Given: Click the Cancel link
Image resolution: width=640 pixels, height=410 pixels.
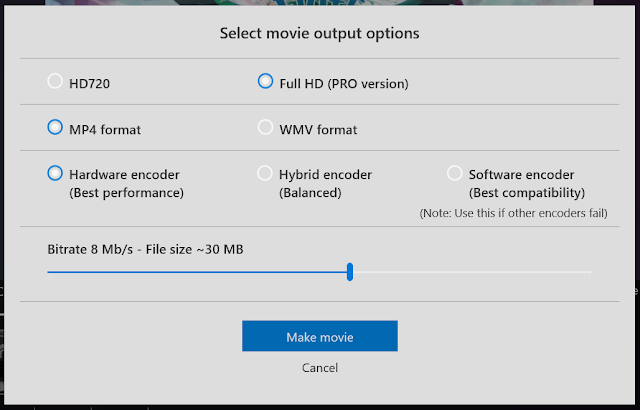Looking at the screenshot, I should (x=320, y=368).
